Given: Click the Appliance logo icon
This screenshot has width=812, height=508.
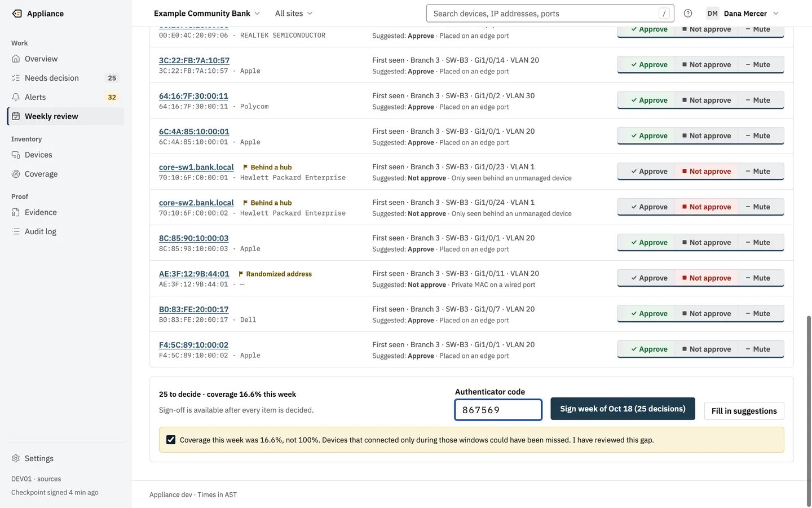Looking at the screenshot, I should (x=17, y=14).
